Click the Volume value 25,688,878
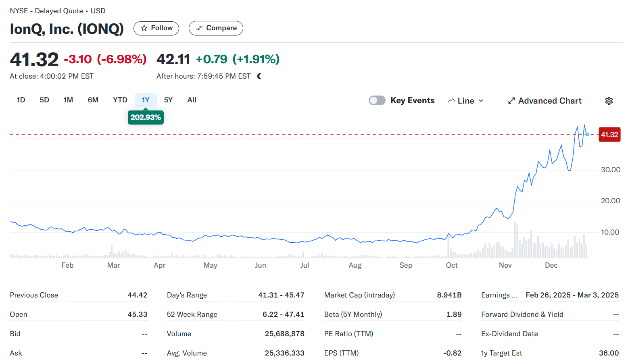 (x=284, y=334)
